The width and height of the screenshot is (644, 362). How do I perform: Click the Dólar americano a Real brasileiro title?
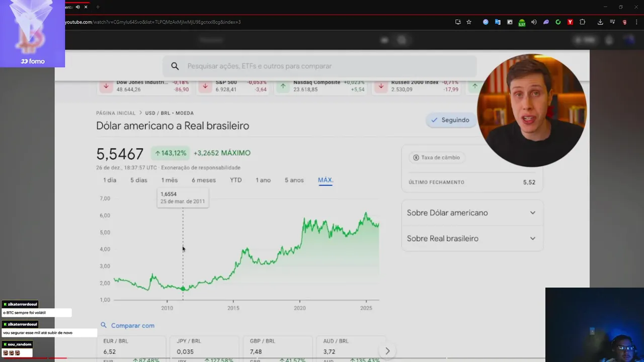[x=173, y=126]
